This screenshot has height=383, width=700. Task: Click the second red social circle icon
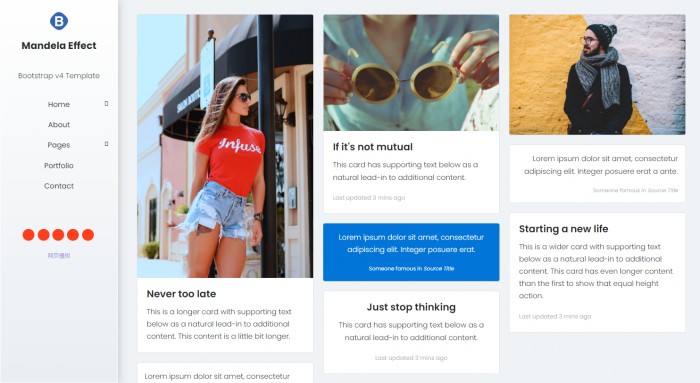pos(44,235)
